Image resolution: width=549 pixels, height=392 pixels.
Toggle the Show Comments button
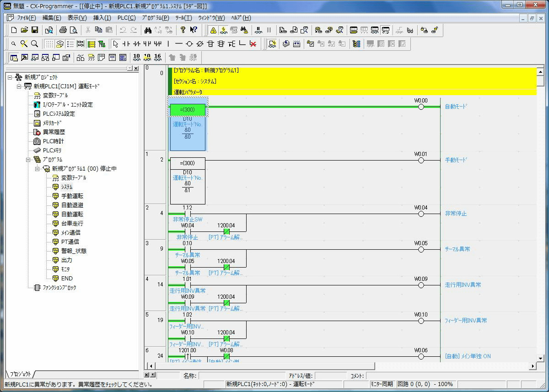(59, 44)
